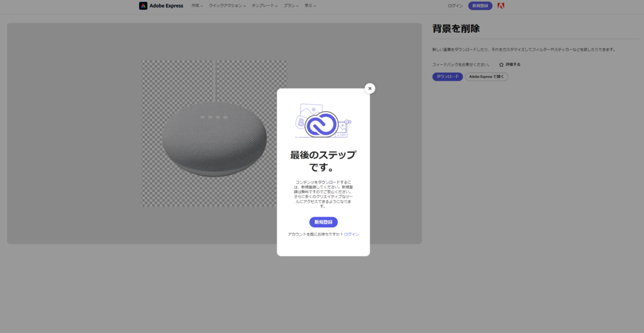The width and height of the screenshot is (644, 333).
Task: Expand the テンプレート menu
Action: 264,6
